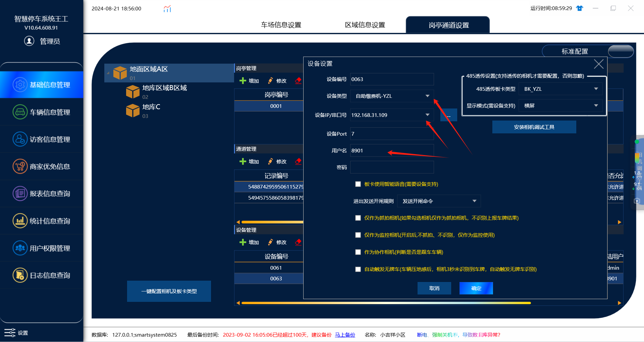Open 报表信息查询 report icon

(x=20, y=194)
